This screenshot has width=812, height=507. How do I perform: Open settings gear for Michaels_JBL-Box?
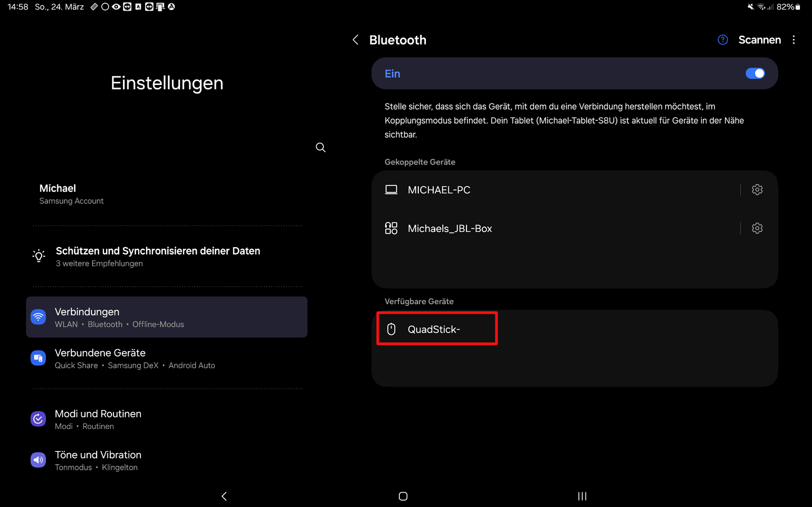(757, 228)
